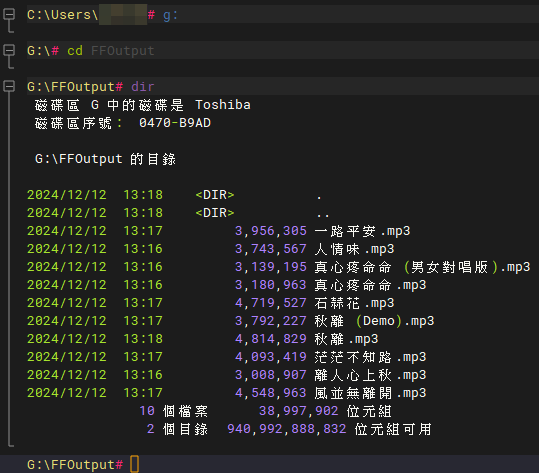
Task: Click file name '離人心上秋.mp3'
Action: coord(370,375)
